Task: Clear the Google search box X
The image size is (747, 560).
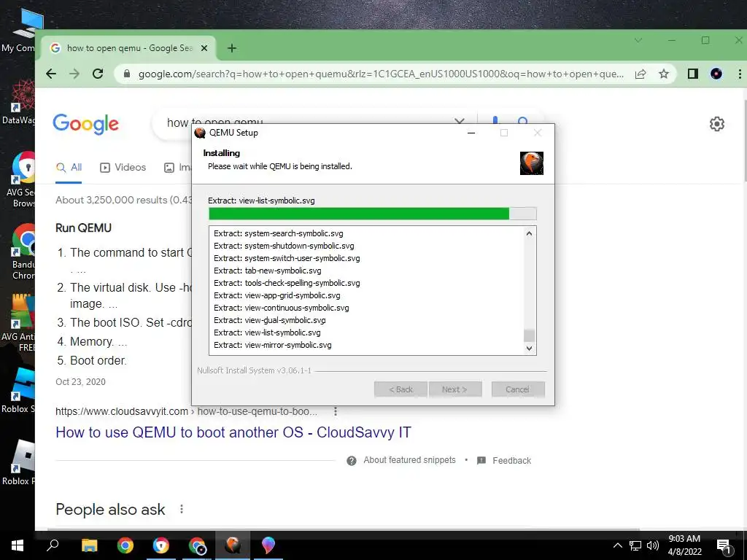Action: click(x=460, y=122)
